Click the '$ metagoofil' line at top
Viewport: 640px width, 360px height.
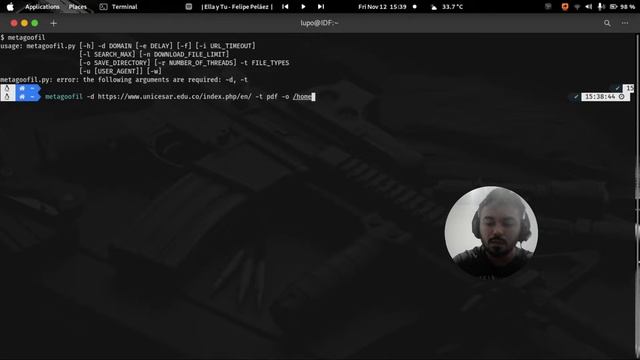(x=23, y=38)
